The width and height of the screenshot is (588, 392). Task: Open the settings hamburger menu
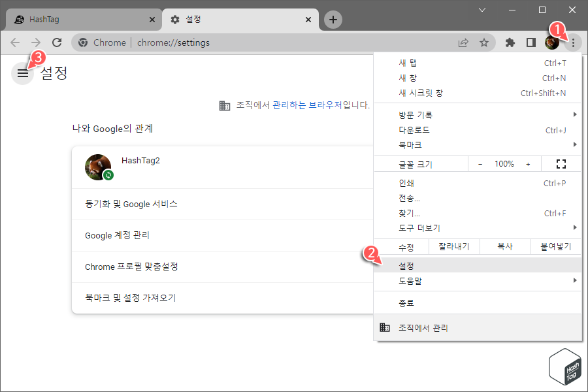pos(22,73)
